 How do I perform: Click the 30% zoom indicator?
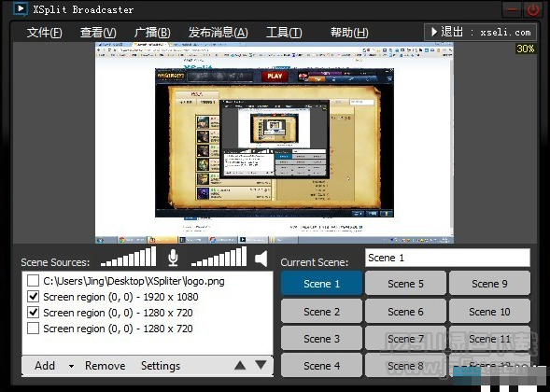(525, 49)
